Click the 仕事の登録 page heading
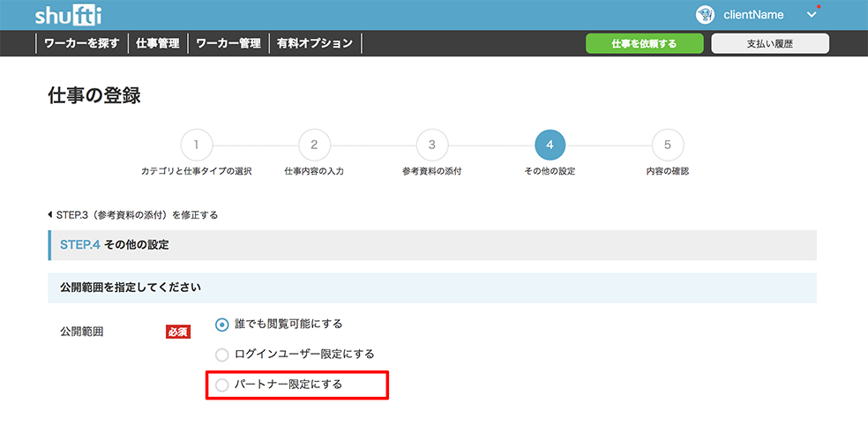The height and width of the screenshot is (434, 868). 94,96
